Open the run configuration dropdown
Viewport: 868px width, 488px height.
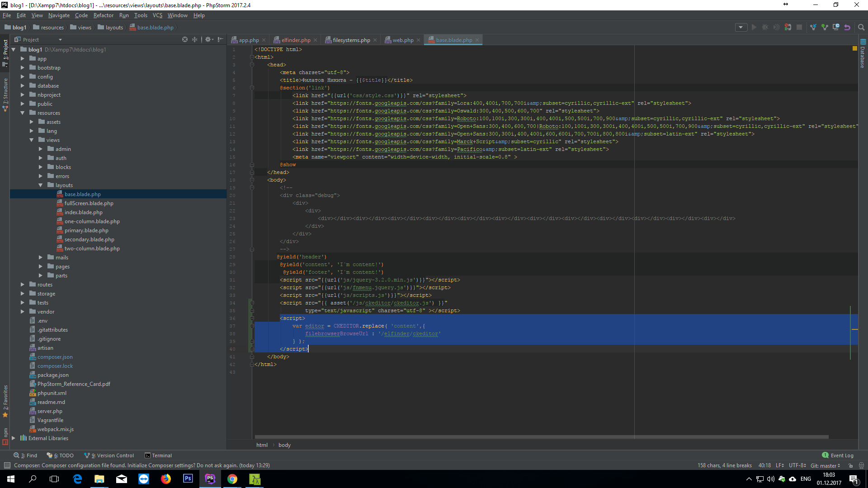(x=741, y=28)
